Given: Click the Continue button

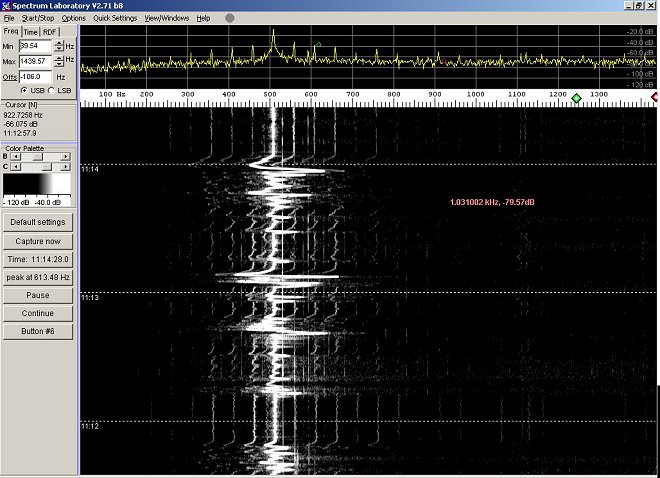Looking at the screenshot, I should [x=38, y=313].
